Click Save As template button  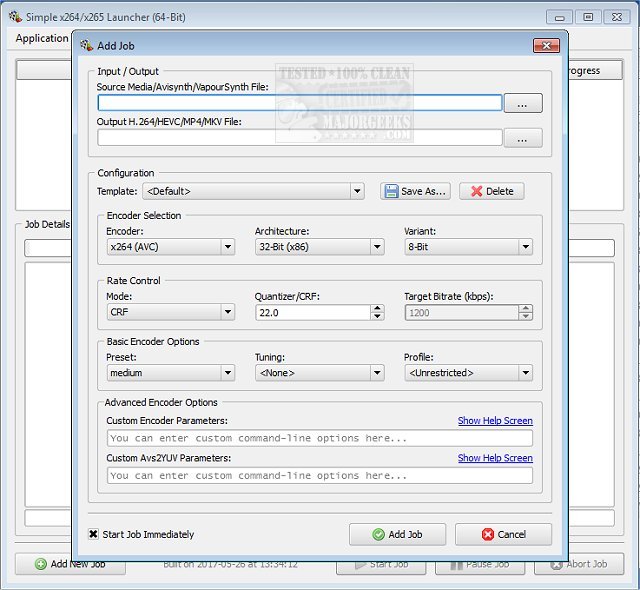click(x=415, y=191)
